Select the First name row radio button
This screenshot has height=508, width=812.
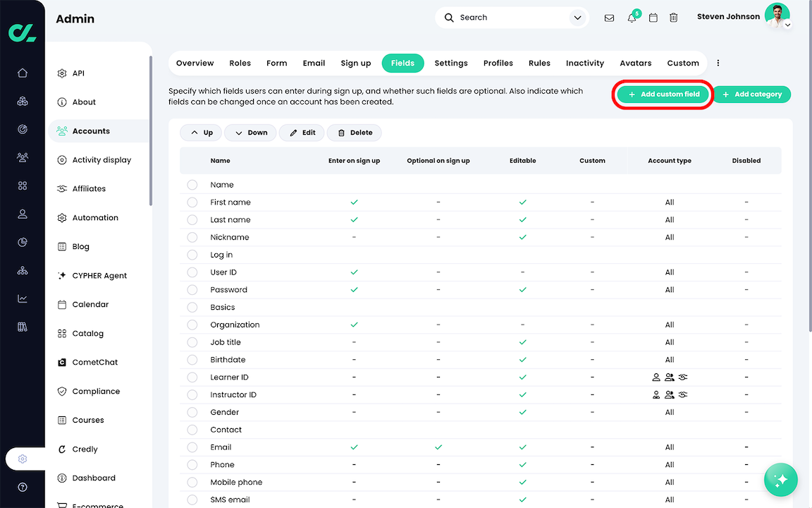click(x=192, y=202)
